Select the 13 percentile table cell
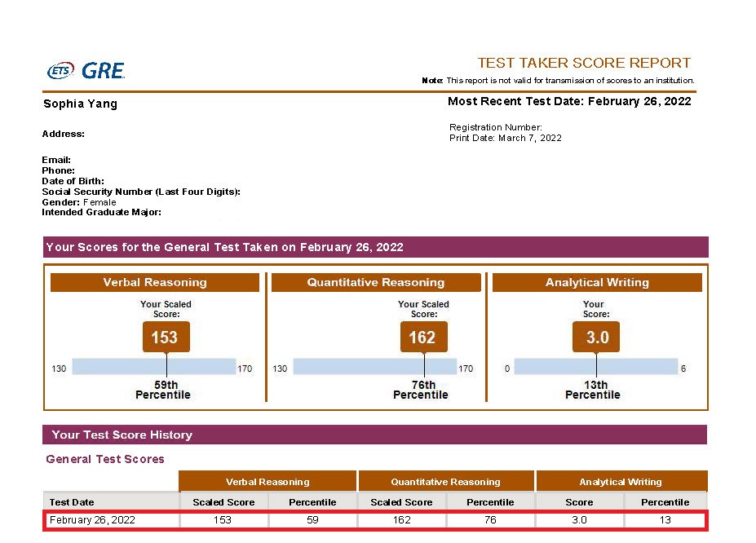756x543 pixels. tap(665, 520)
